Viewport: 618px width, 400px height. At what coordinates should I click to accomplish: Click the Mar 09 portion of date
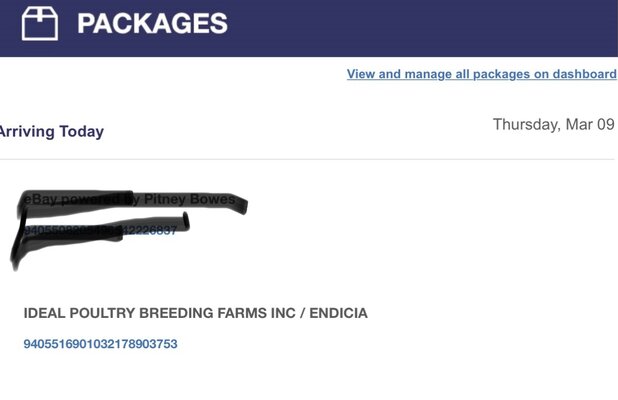(x=589, y=124)
